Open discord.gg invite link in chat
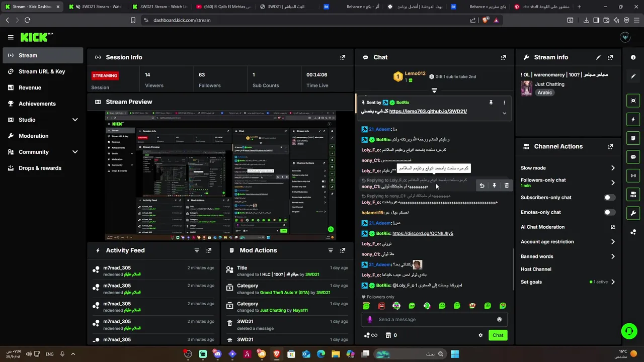Image resolution: width=644 pixels, height=362 pixels. click(x=423, y=233)
